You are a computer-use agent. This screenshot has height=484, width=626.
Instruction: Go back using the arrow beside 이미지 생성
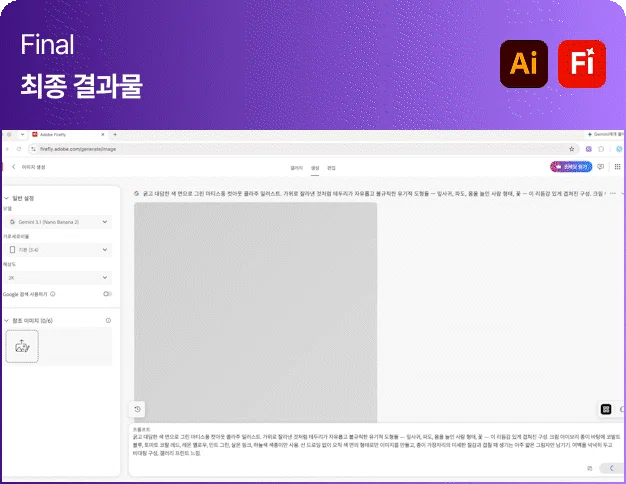point(14,167)
